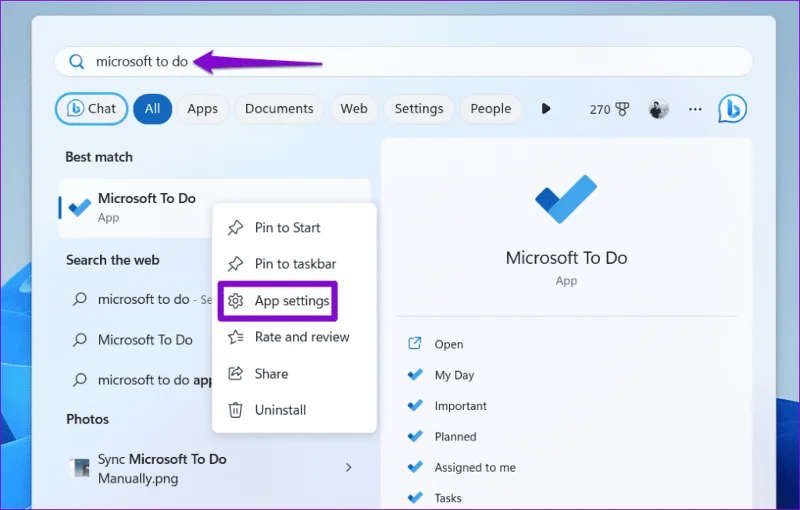Click the large Microsoft To Do logo in preview
800x510 pixels.
(x=566, y=199)
